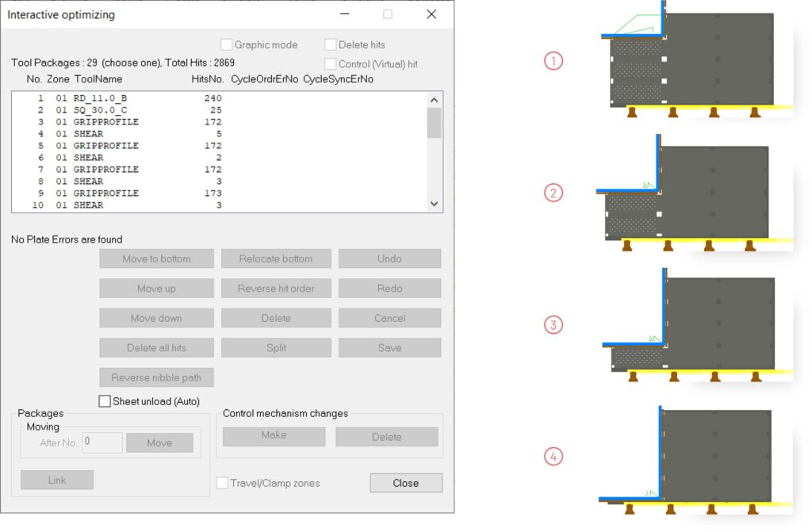Click the circled number 1 step marker
The height and width of the screenshot is (532, 812).
[x=553, y=60]
